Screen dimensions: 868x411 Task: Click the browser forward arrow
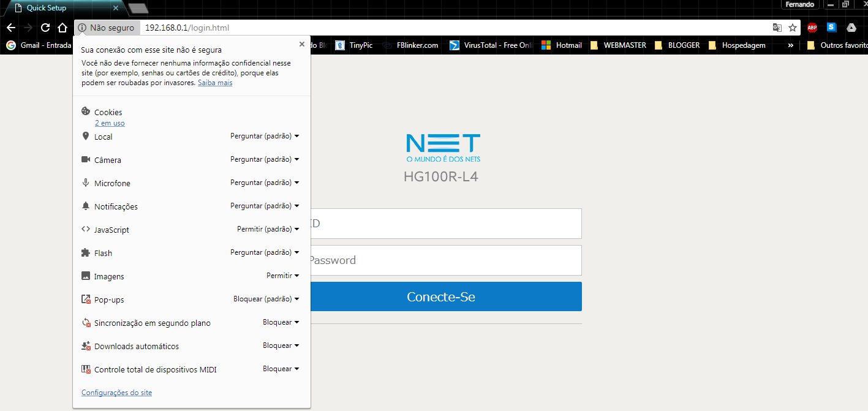[x=28, y=28]
